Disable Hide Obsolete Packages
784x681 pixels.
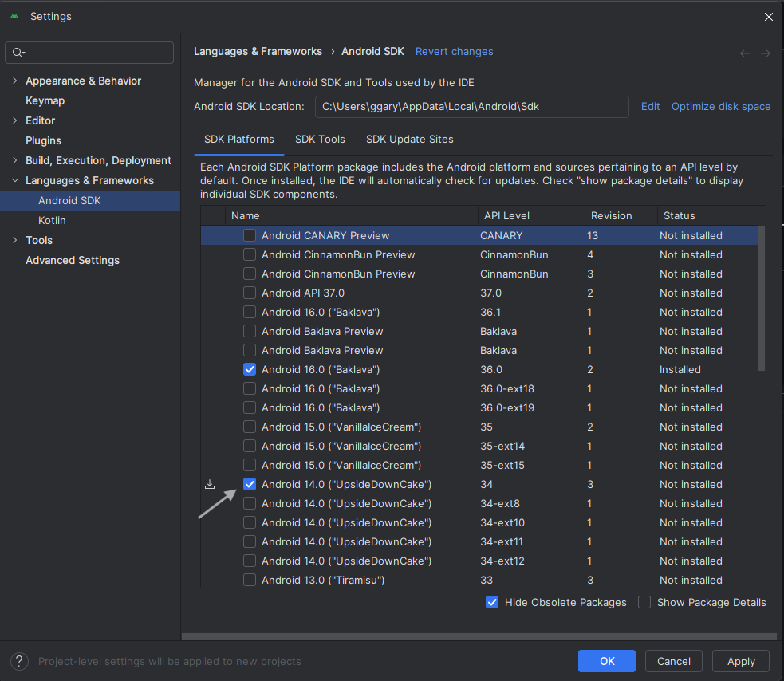click(x=492, y=602)
